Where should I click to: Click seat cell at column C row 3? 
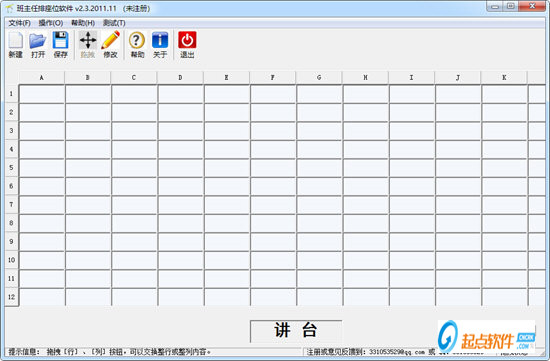pos(134,131)
